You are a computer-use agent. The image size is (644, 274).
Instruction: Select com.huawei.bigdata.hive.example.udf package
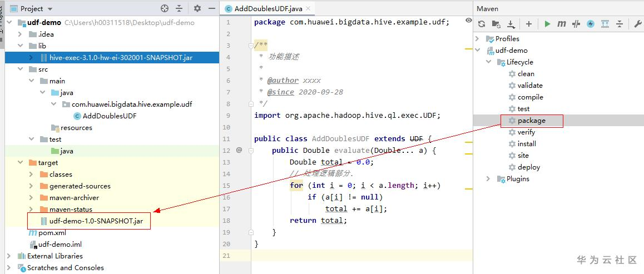(127, 104)
